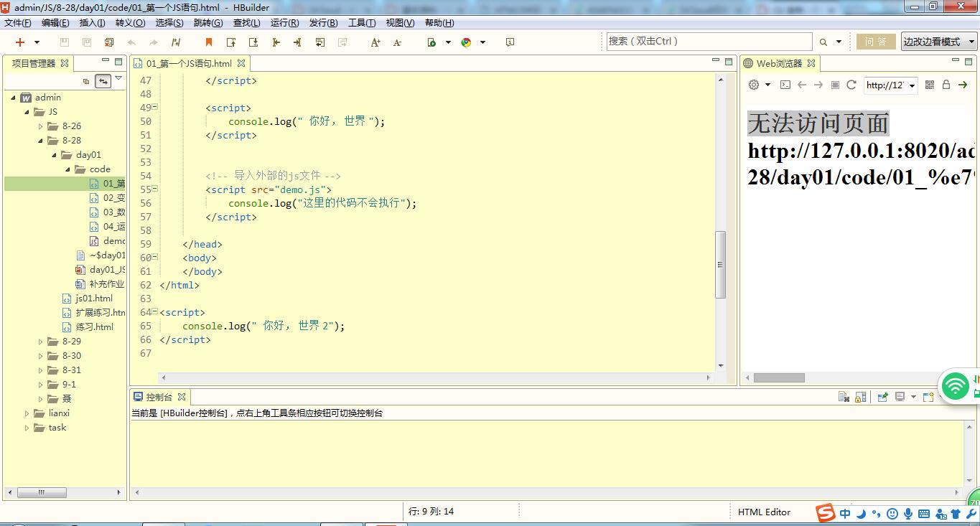This screenshot has height=526, width=980.
Task: Click the search magnifier icon
Action: click(823, 42)
